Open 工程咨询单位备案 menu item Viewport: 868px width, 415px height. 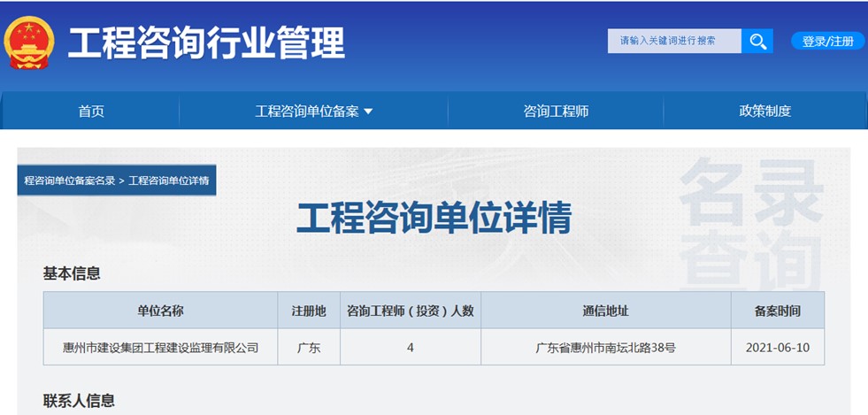[x=307, y=111]
